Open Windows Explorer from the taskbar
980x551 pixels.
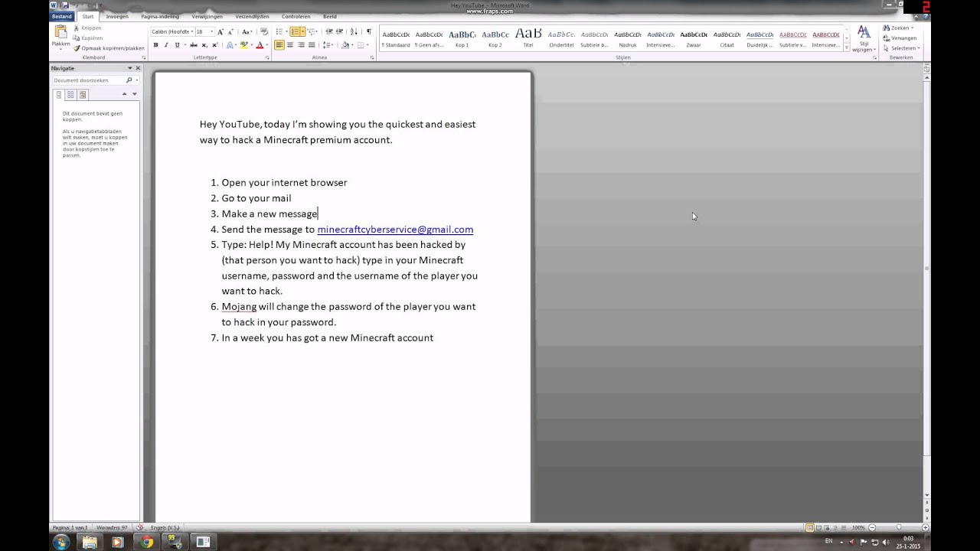click(x=90, y=542)
